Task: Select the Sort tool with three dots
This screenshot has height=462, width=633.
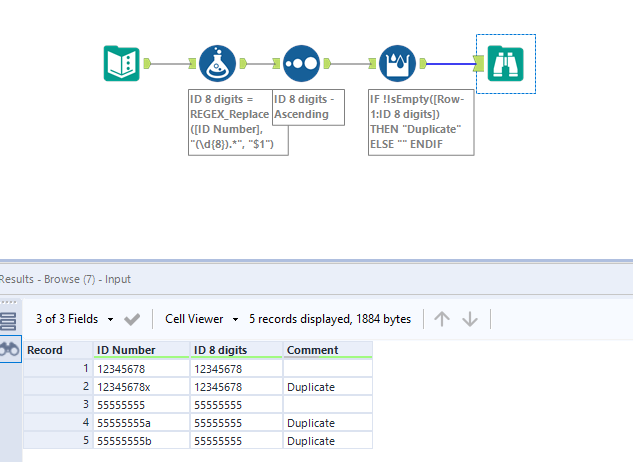Action: tap(301, 63)
